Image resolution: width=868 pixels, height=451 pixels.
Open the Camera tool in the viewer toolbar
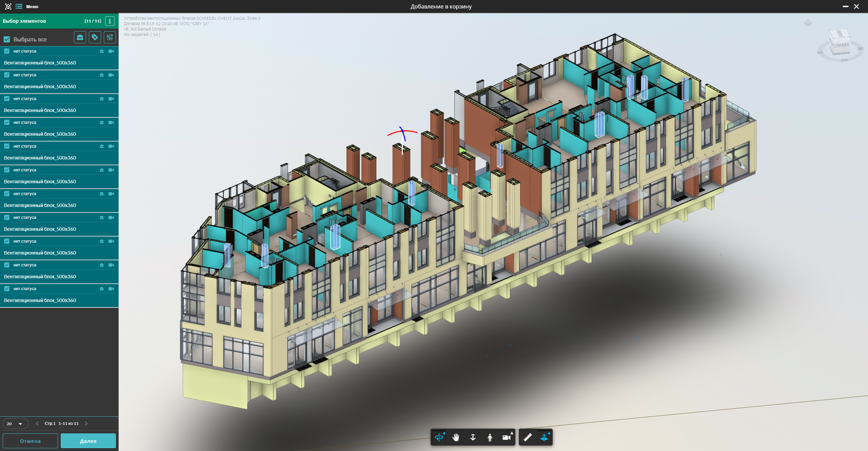click(507, 437)
